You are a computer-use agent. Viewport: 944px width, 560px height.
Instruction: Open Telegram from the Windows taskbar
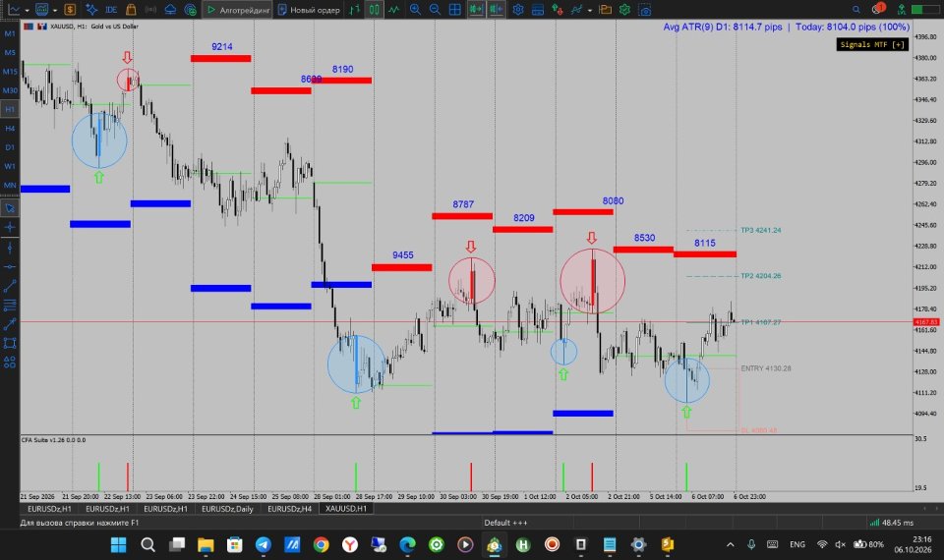click(264, 545)
